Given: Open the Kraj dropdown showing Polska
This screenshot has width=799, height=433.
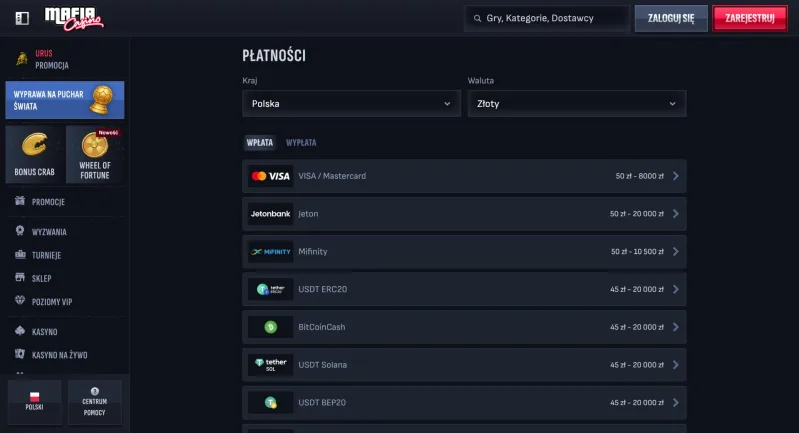Looking at the screenshot, I should click(x=352, y=103).
